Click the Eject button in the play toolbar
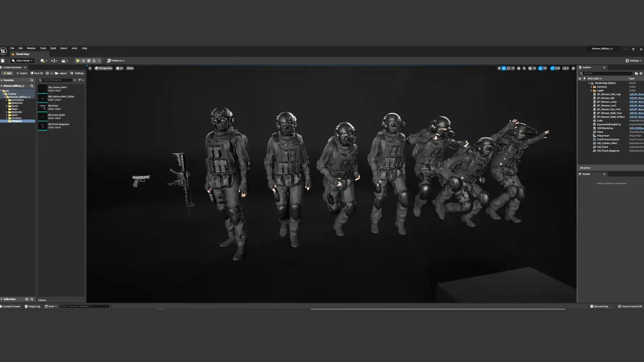The height and width of the screenshot is (362, 644). click(94, 61)
